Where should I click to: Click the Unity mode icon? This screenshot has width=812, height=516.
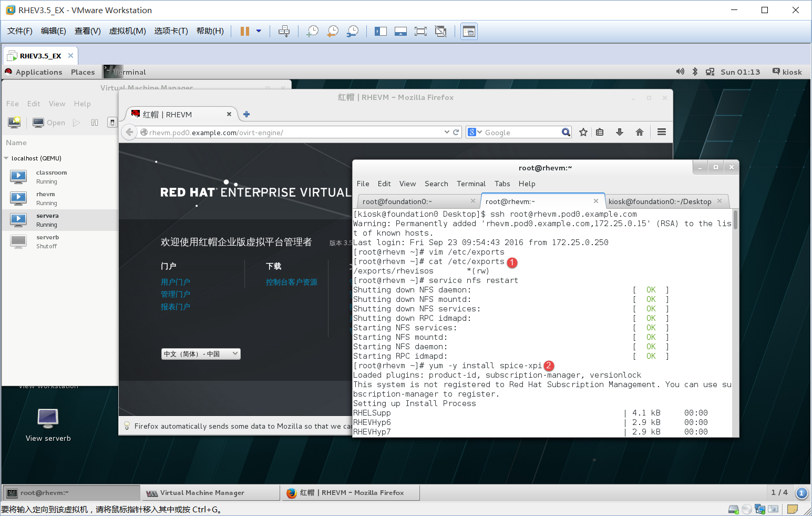[x=441, y=31]
